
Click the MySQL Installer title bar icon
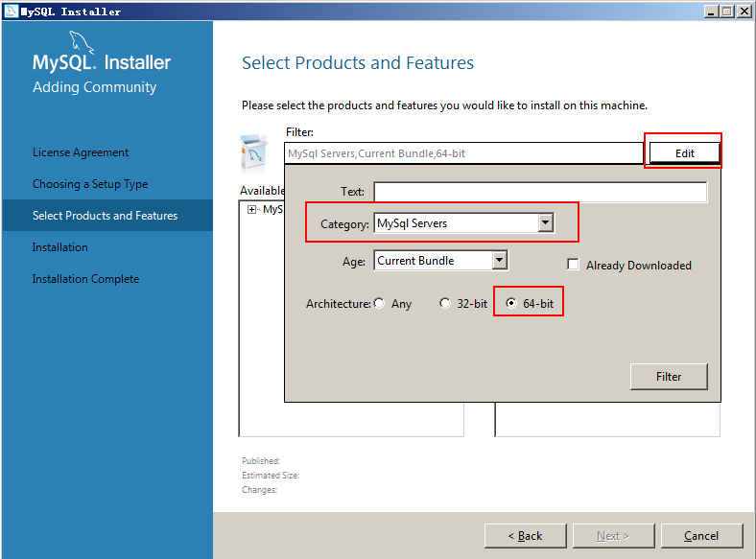click(x=11, y=12)
